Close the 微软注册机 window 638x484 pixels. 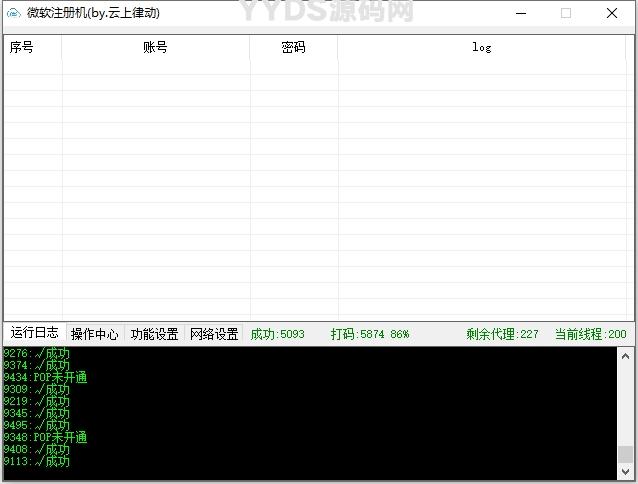[x=612, y=14]
